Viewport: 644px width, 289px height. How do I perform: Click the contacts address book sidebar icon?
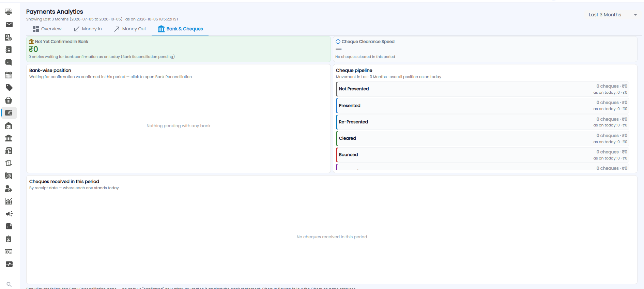(x=9, y=50)
